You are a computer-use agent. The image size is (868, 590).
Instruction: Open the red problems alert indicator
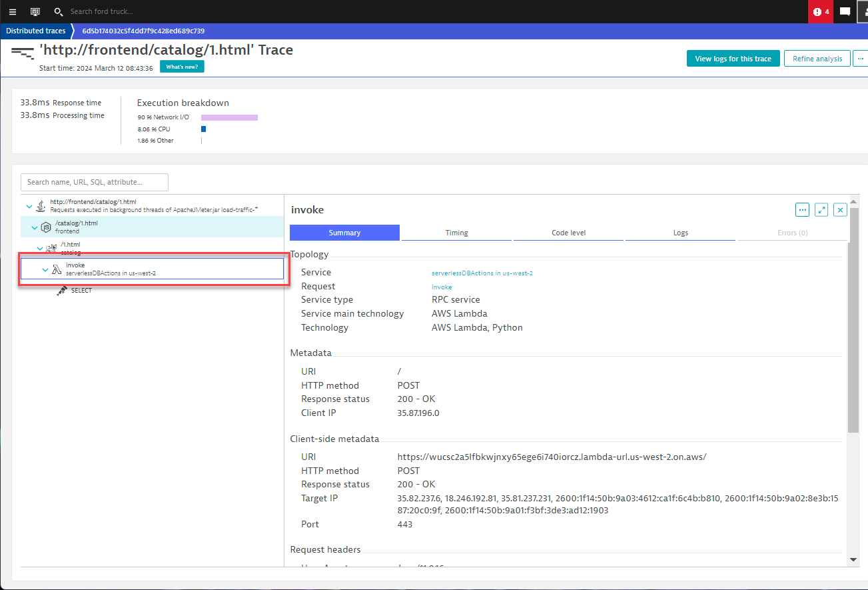coord(821,11)
